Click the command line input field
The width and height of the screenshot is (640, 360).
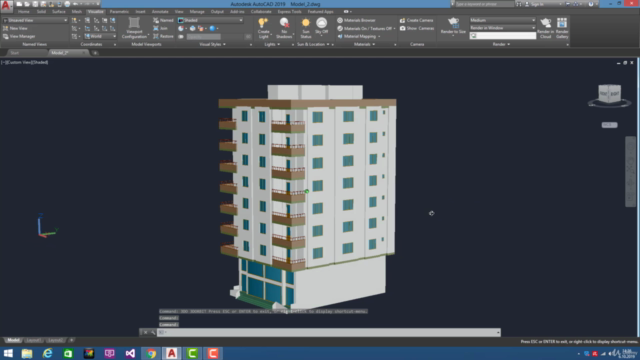point(330,333)
